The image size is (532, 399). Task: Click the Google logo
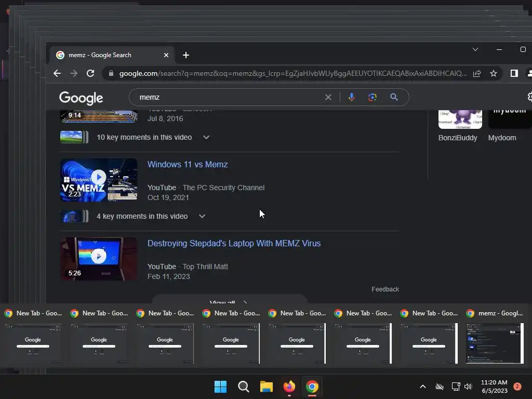pyautogui.click(x=81, y=98)
